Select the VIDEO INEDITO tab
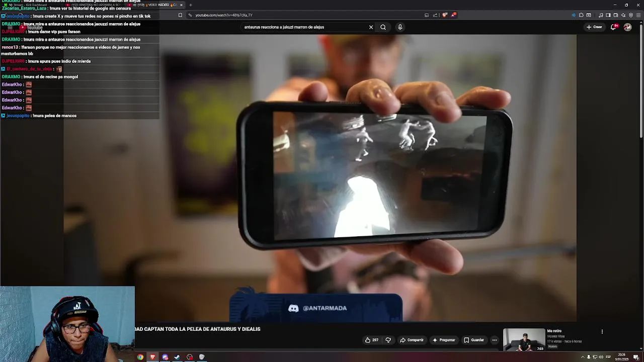This screenshot has width=644, height=362. pyautogui.click(x=156, y=5)
